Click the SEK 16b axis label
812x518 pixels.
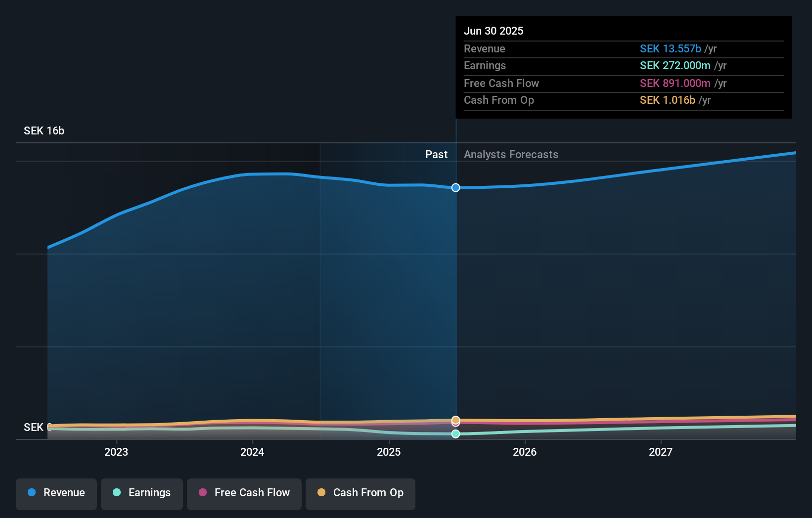[44, 130]
